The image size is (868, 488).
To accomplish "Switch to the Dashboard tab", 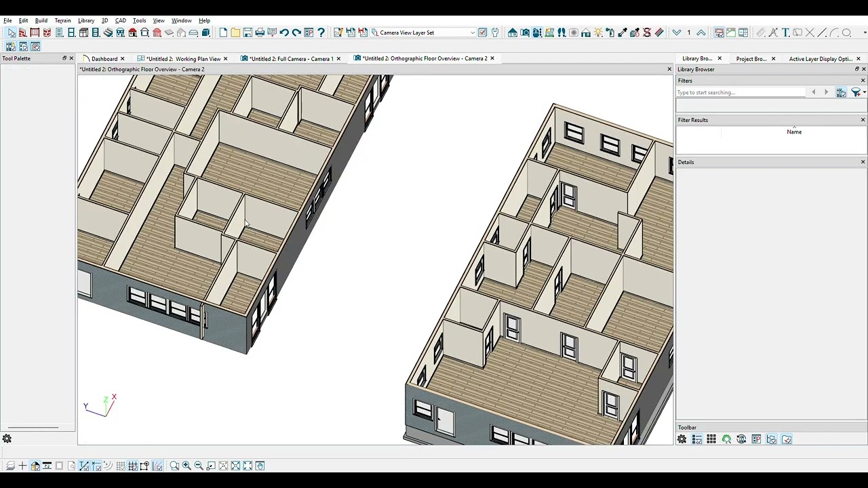I will pyautogui.click(x=104, y=59).
